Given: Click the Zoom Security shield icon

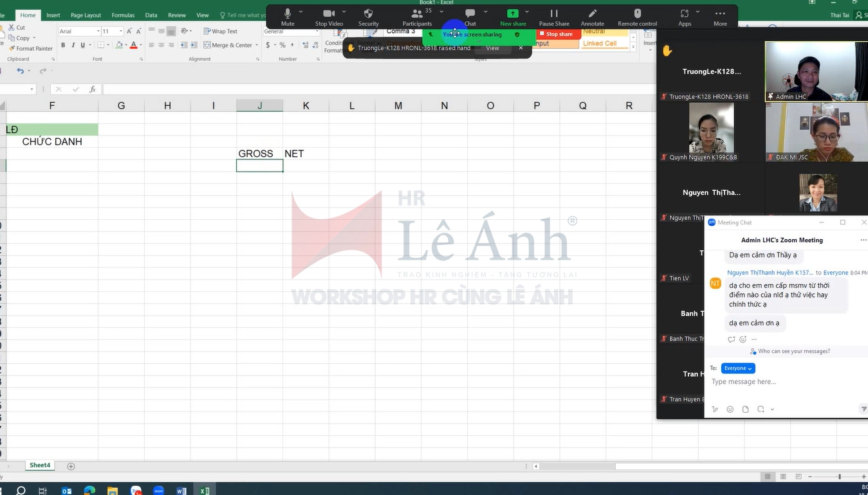Looking at the screenshot, I should coord(368,14).
